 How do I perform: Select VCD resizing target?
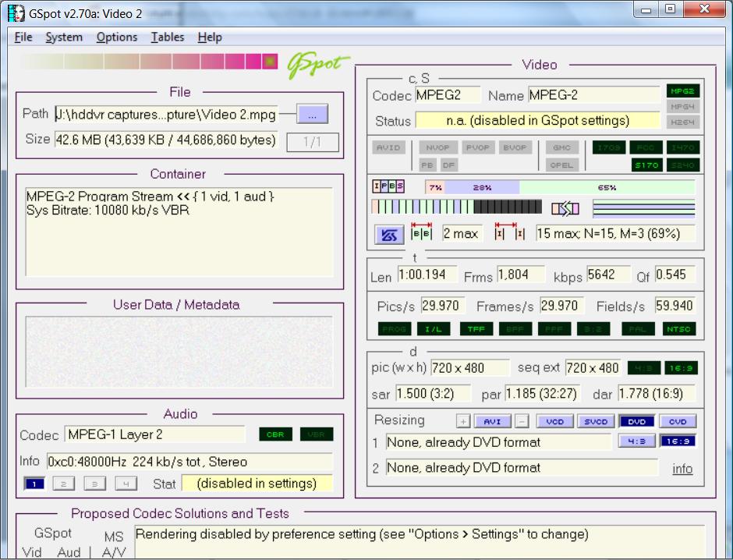point(555,421)
